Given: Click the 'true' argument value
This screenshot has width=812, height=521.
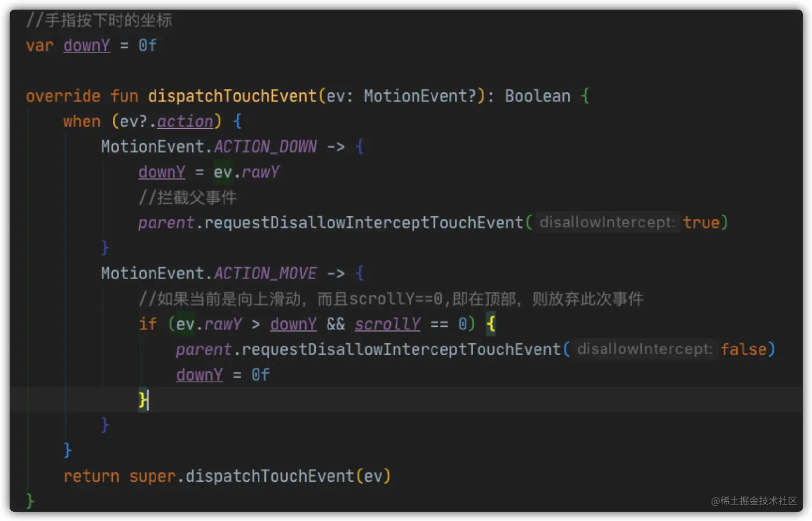Looking at the screenshot, I should pyautogui.click(x=701, y=223).
